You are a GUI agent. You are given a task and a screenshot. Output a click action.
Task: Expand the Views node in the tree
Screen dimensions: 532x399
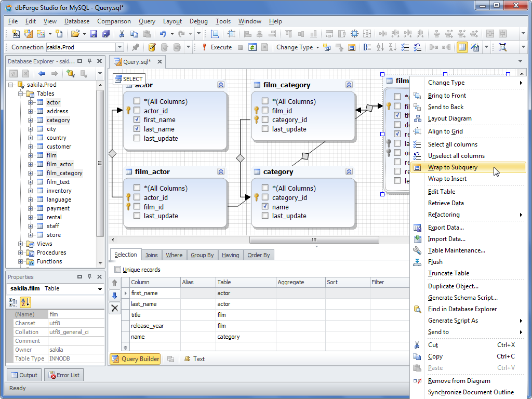pos(21,244)
